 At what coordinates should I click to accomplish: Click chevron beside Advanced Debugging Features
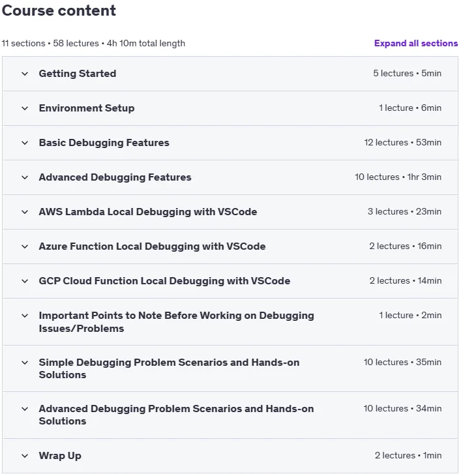(x=25, y=177)
